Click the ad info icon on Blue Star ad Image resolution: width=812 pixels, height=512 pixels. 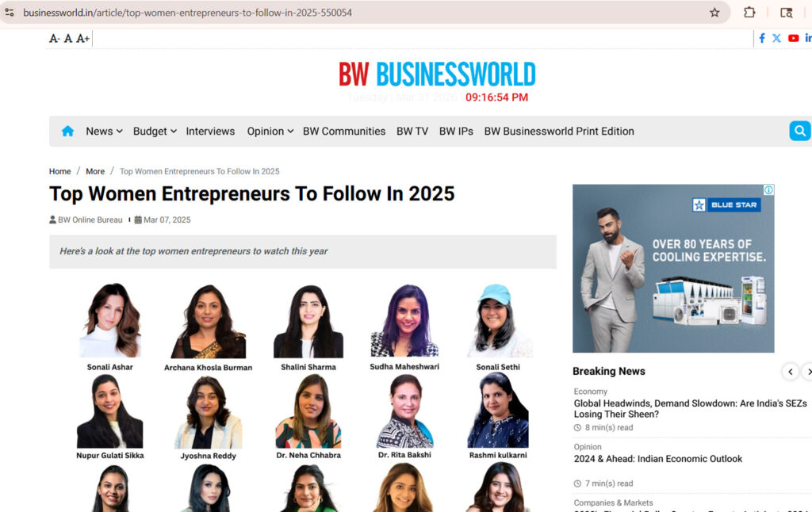(x=769, y=190)
